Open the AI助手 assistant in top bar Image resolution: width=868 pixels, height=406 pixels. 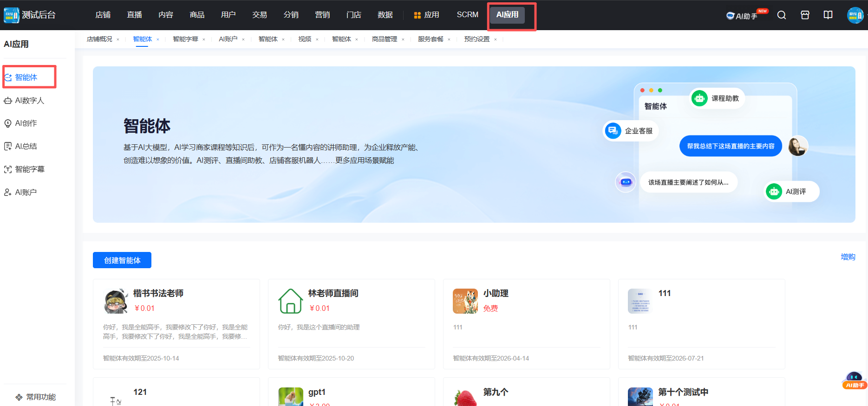pos(746,16)
